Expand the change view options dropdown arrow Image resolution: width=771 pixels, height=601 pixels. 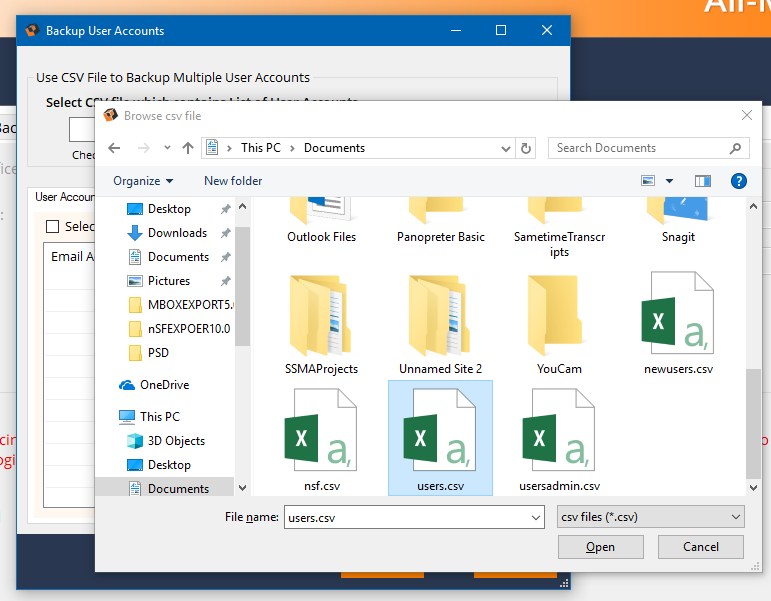pos(669,181)
